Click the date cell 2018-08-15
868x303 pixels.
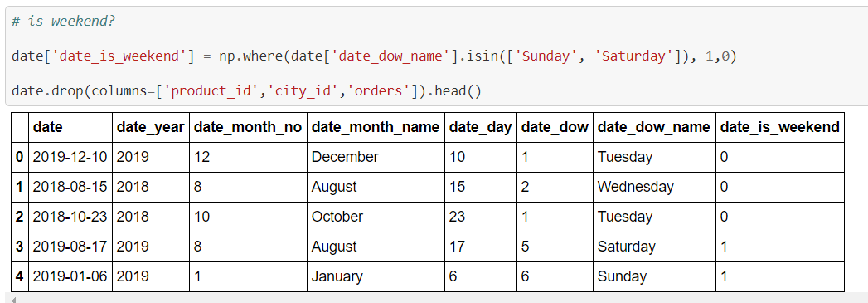pyautogui.click(x=70, y=188)
